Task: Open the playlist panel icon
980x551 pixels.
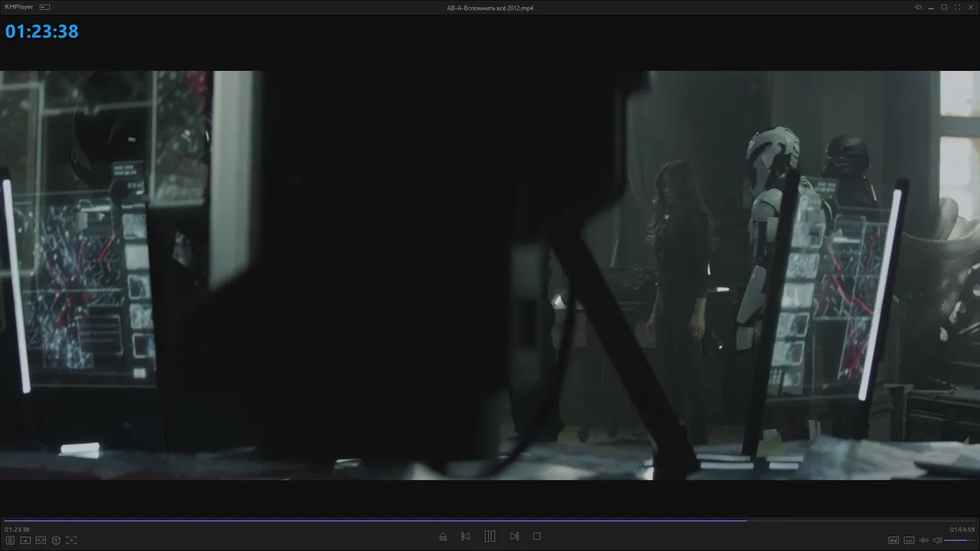Action: point(11,540)
